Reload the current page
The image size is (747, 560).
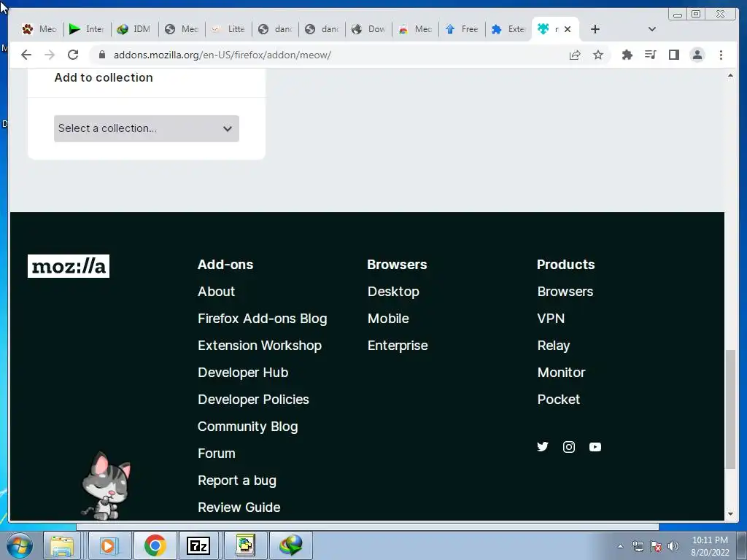(x=73, y=55)
